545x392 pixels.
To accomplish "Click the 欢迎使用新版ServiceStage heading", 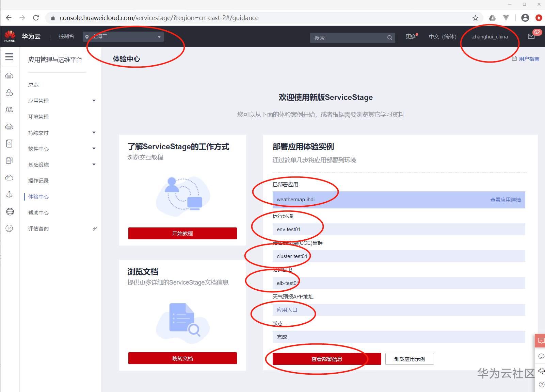I will click(x=326, y=98).
